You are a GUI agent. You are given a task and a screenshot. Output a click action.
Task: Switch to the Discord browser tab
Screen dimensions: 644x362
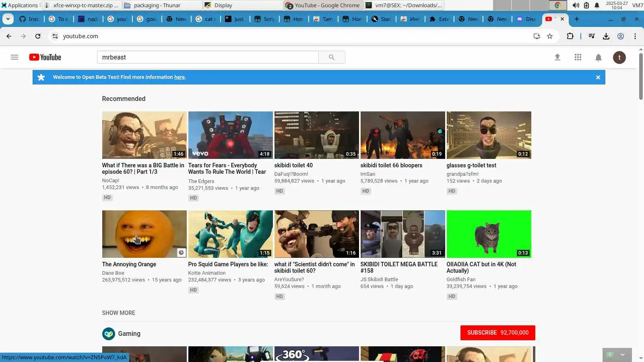coord(526,19)
